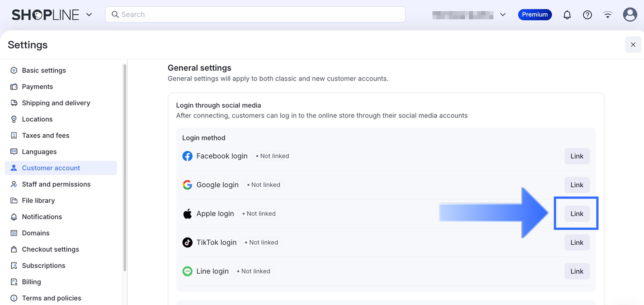
Task: Open the user profile avatar
Action: click(630, 15)
